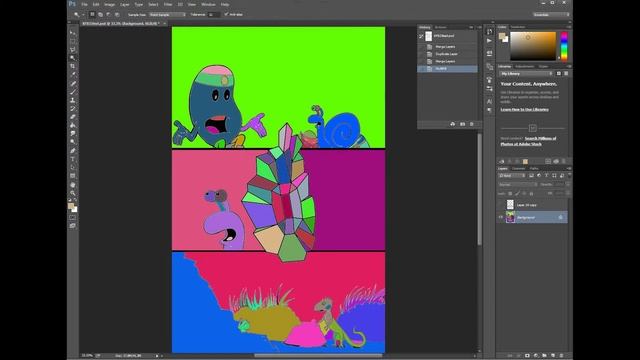Select the Eyedropper tool
This screenshot has width=640, height=360.
tap(73, 75)
